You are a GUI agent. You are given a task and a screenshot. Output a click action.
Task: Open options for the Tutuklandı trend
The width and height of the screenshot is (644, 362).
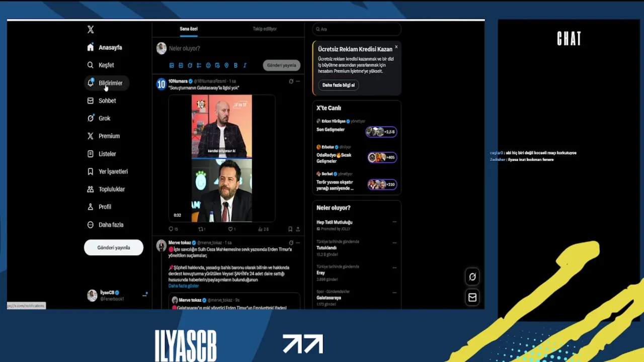coord(394,242)
